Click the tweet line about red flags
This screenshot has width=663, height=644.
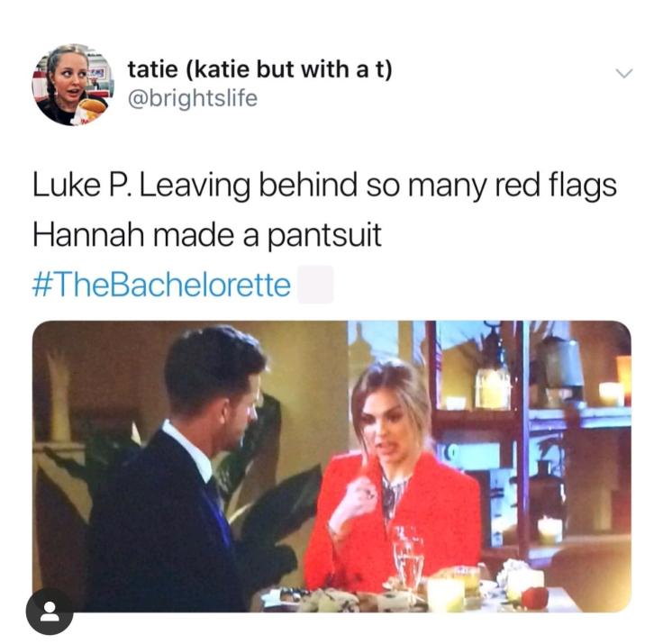coord(324,186)
